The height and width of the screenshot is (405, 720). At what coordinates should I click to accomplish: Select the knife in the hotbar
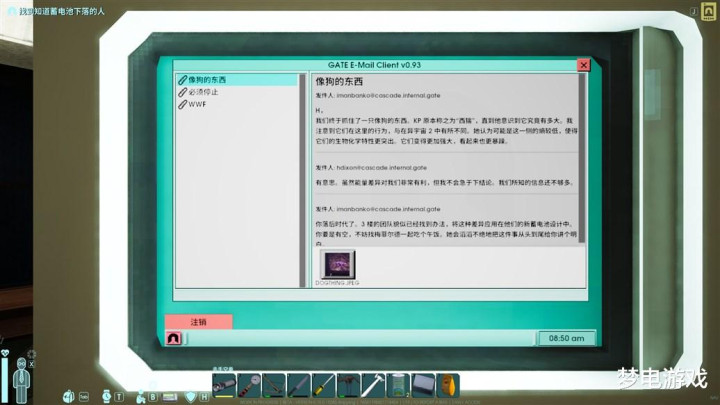pos(298,385)
